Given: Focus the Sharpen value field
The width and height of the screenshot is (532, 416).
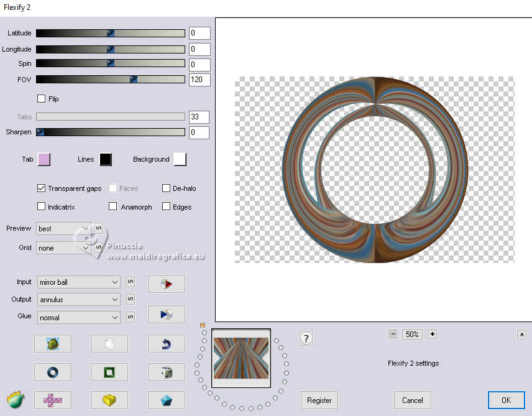Looking at the screenshot, I should coord(199,132).
